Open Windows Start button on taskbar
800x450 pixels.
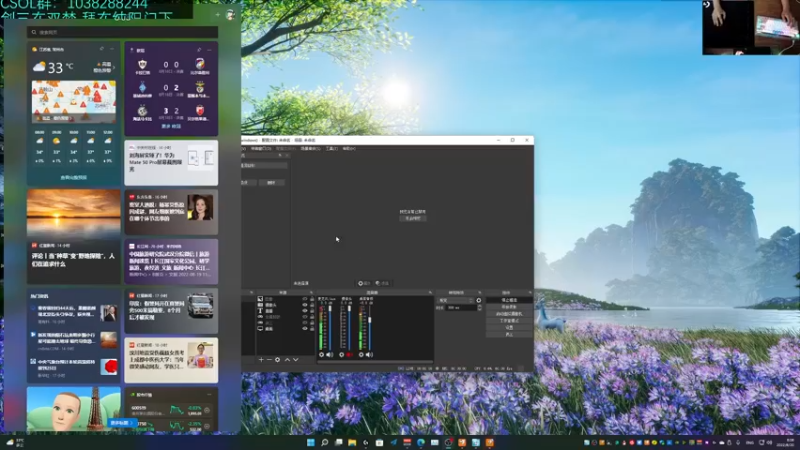tap(311, 442)
